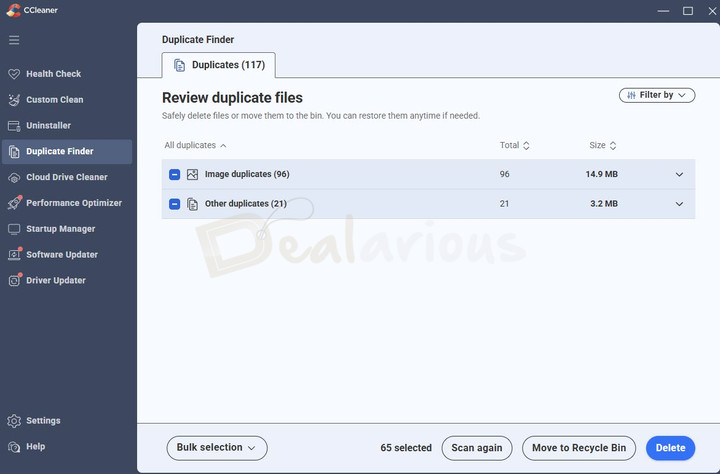Close the CCleaner window

pyautogui.click(x=712, y=11)
